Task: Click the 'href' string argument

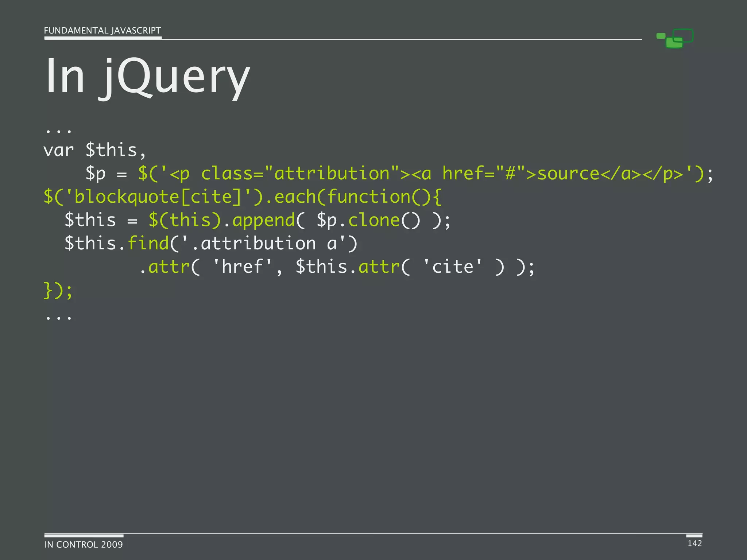Action: pyautogui.click(x=242, y=267)
